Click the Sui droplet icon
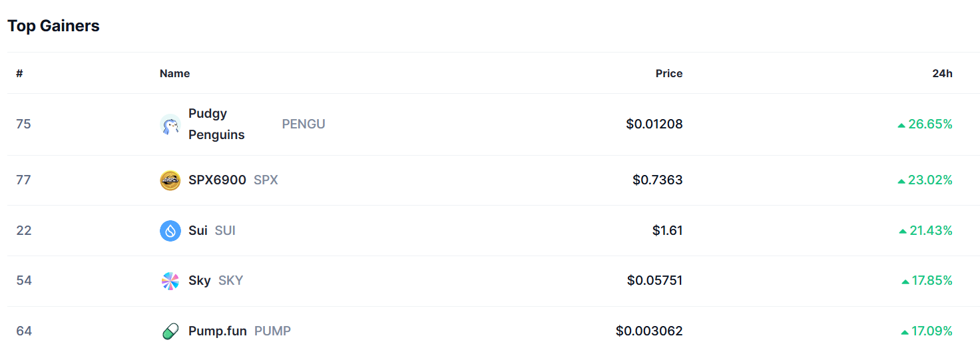Image resolution: width=980 pixels, height=354 pixels. point(170,231)
